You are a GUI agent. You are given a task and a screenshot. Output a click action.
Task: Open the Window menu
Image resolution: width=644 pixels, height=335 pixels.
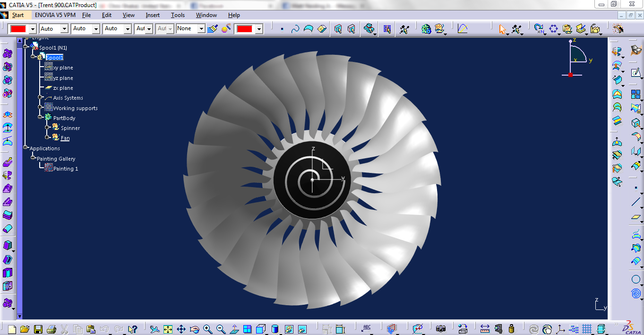point(206,15)
